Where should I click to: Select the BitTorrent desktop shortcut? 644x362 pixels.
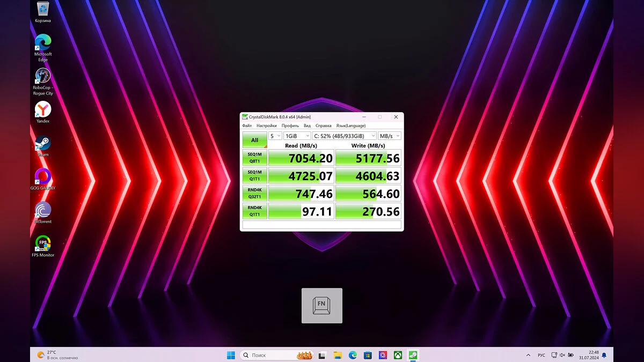43,213
